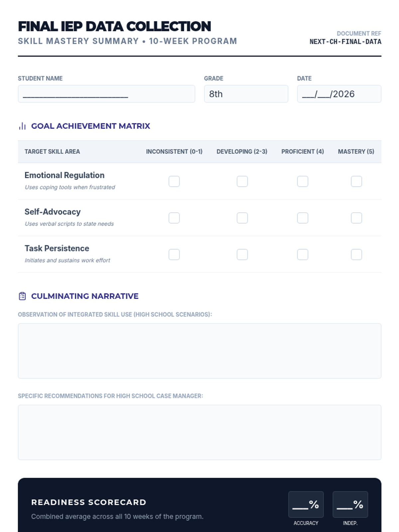
Task: Select Mastery for Self-Advocacy
Action: pyautogui.click(x=356, y=218)
